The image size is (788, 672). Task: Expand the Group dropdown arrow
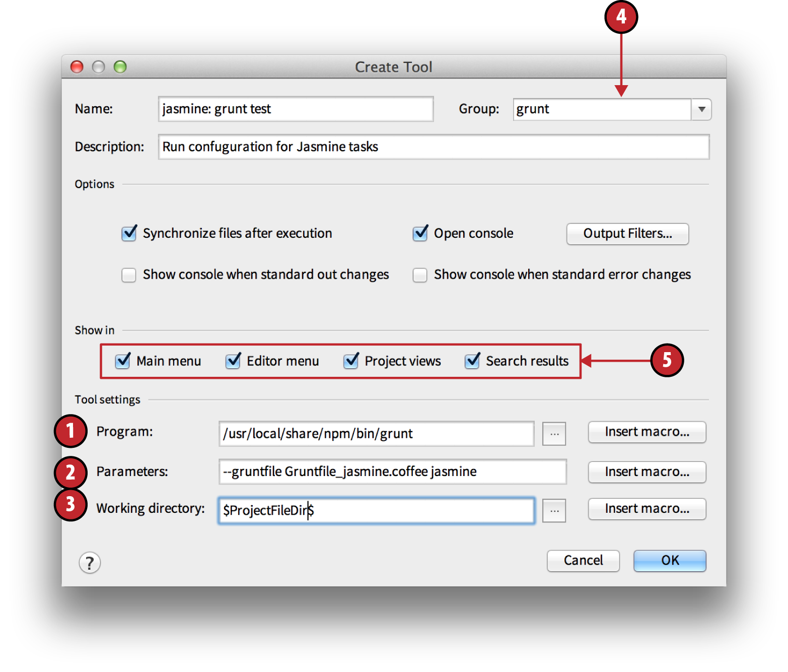[x=701, y=109]
